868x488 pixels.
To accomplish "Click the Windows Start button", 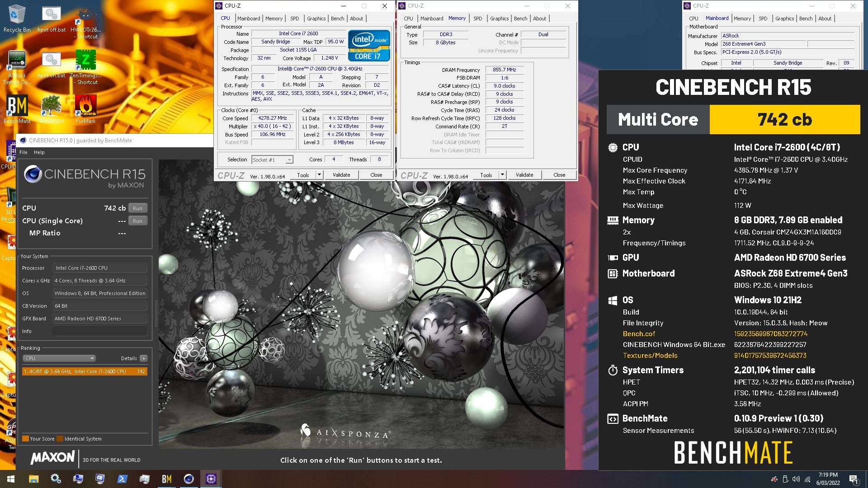I will click(x=11, y=479).
